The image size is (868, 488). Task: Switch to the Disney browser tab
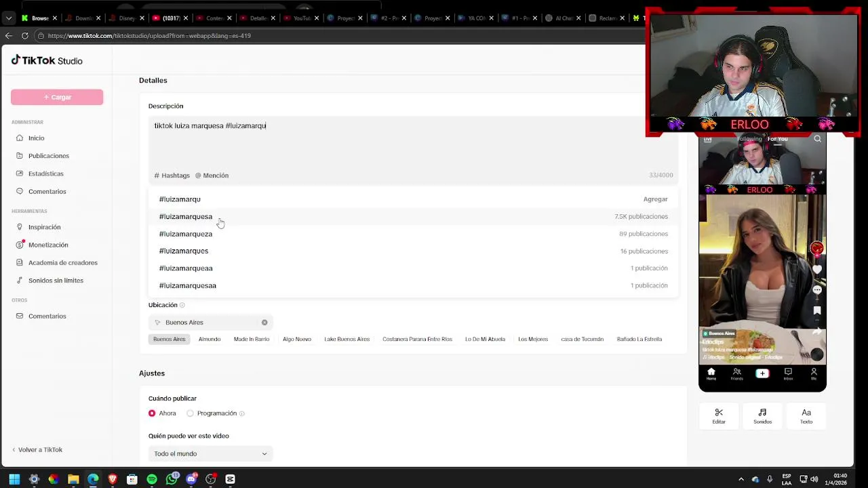[126, 18]
